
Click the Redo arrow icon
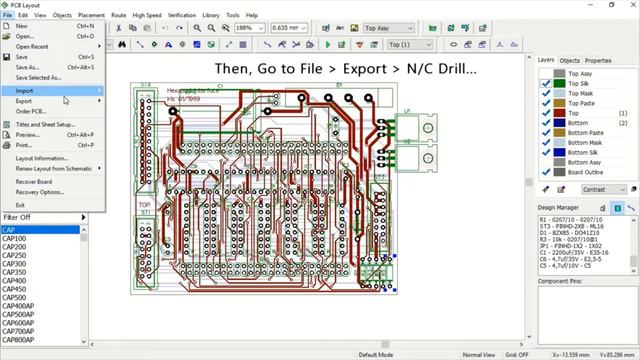(179, 28)
